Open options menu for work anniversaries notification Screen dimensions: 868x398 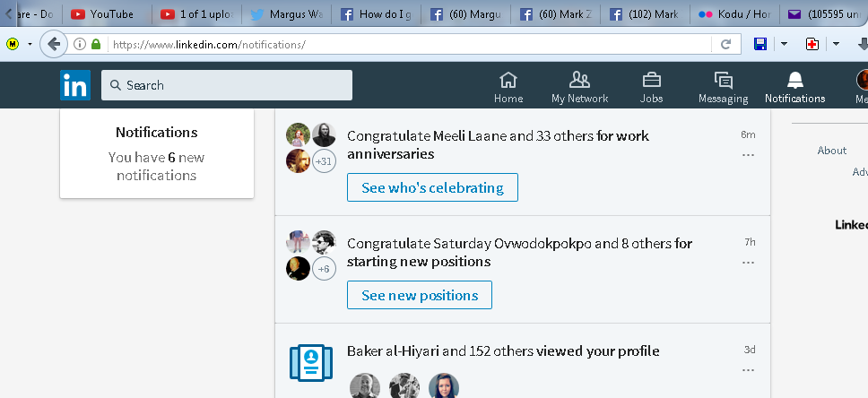tap(748, 155)
